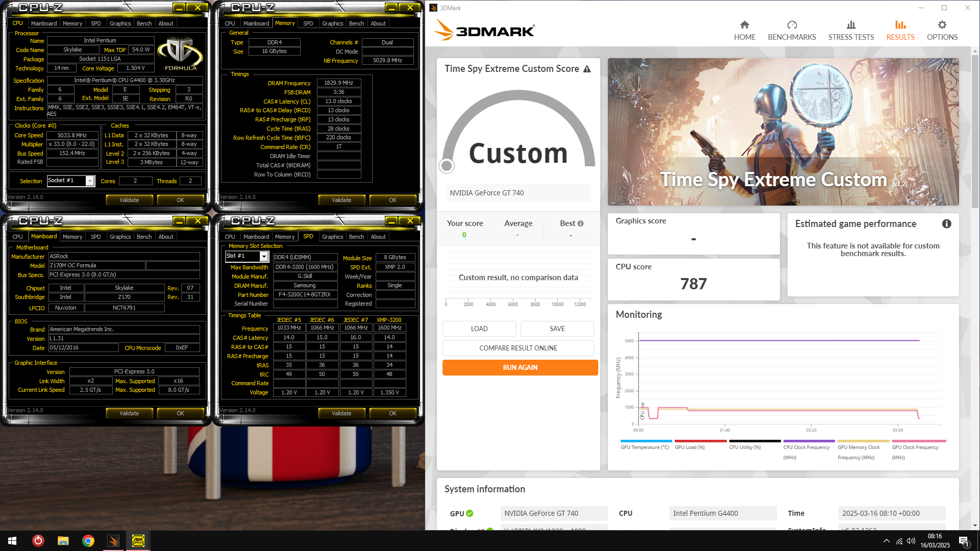Screen dimensions: 980x551
Task: Click the CPU-Z taskbar icon
Action: pyautogui.click(x=138, y=541)
